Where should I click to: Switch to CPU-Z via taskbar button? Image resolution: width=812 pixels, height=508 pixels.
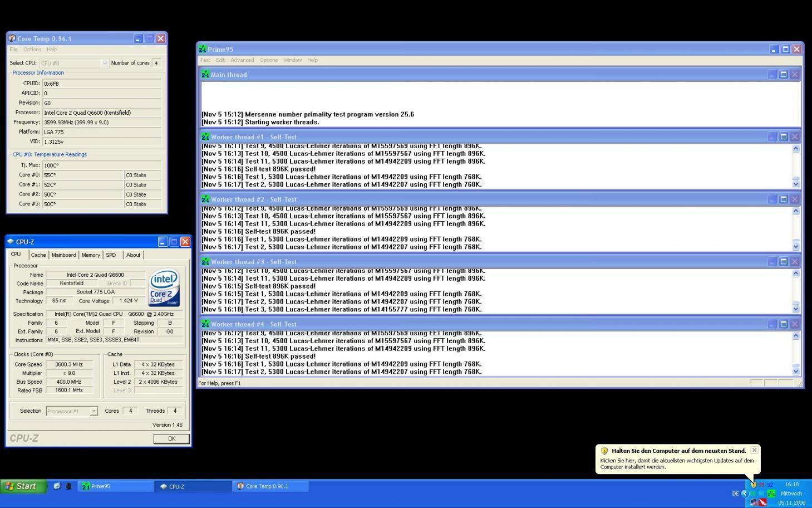click(x=193, y=486)
